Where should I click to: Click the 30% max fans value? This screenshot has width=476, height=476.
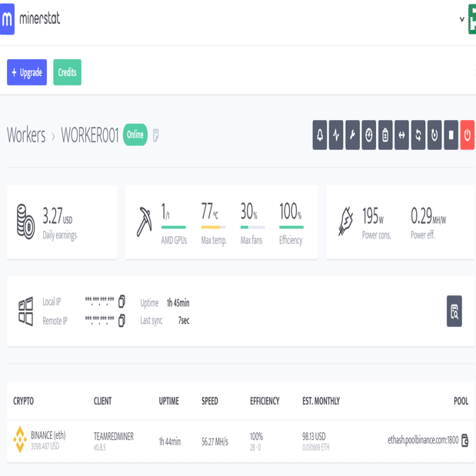249,211
